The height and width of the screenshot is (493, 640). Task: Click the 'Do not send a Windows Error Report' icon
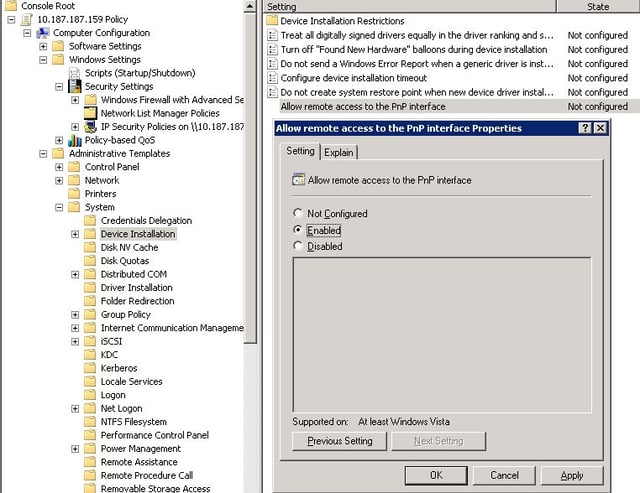pos(272,64)
